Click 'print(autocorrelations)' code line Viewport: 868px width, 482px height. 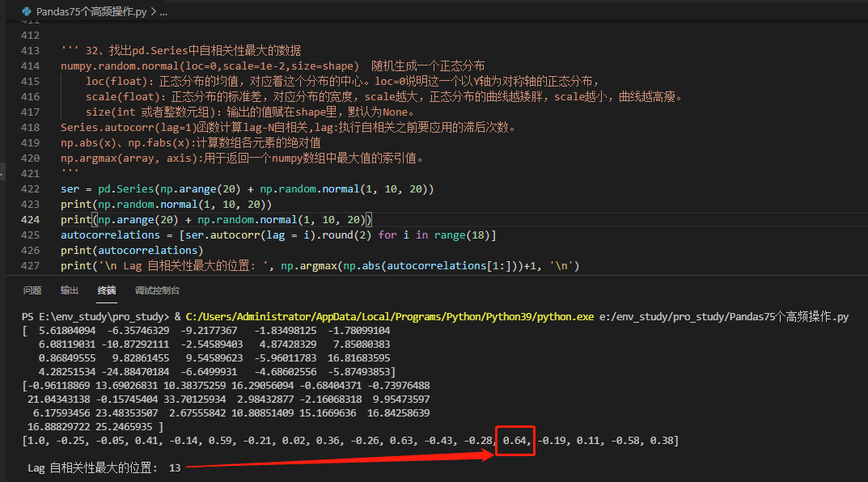coord(132,250)
